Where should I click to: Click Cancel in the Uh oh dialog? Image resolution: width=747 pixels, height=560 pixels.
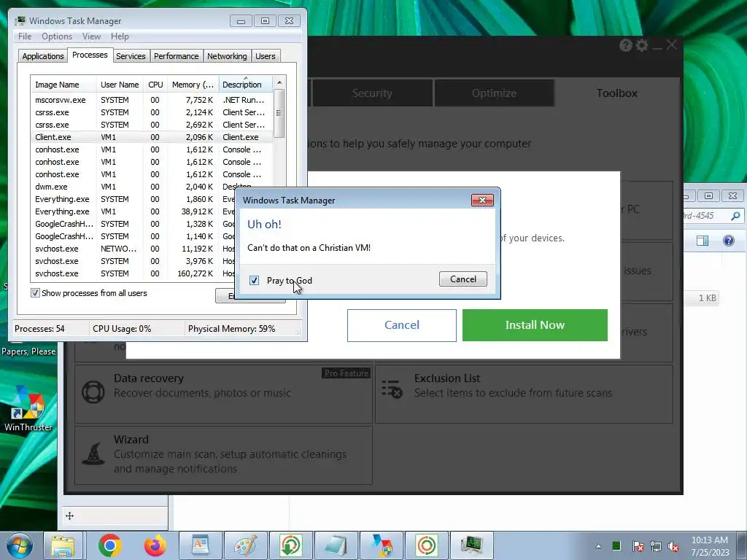click(x=463, y=279)
